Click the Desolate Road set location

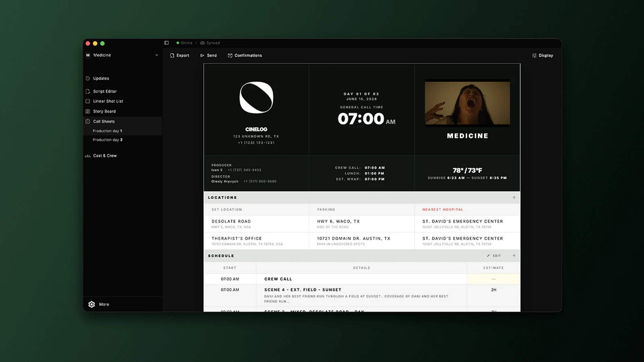point(256,224)
